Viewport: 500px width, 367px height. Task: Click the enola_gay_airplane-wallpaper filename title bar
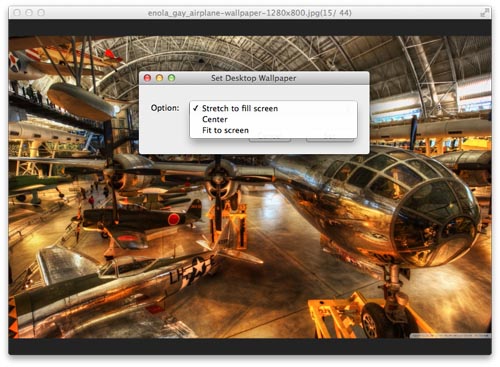tap(250, 13)
